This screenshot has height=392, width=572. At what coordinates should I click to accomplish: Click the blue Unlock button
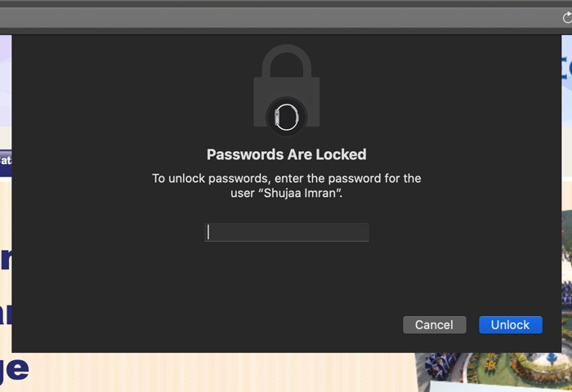511,324
